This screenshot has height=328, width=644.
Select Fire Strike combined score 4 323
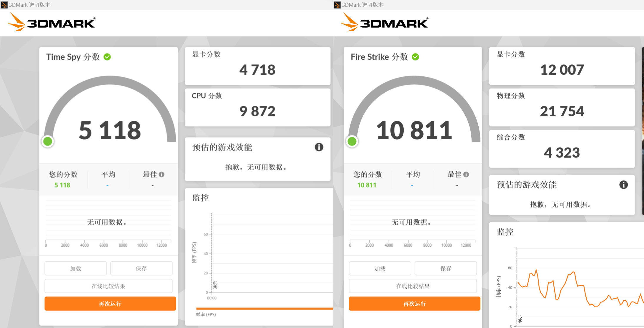point(562,153)
